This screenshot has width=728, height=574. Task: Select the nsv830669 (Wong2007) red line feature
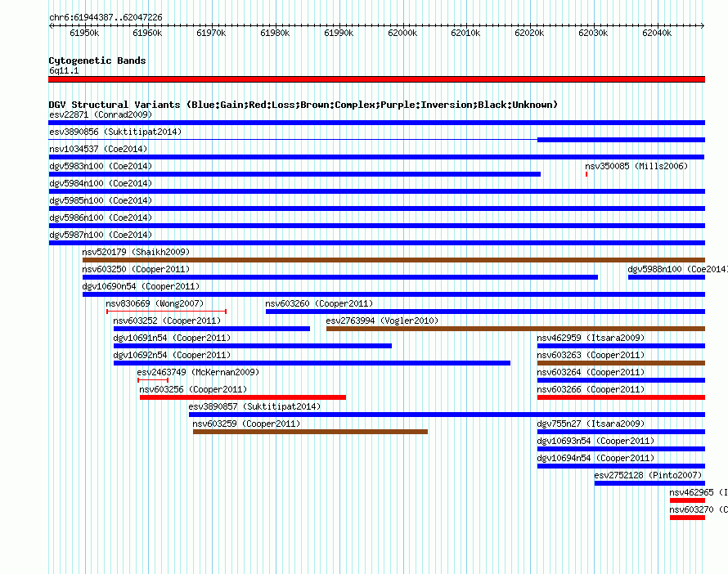click(x=166, y=312)
